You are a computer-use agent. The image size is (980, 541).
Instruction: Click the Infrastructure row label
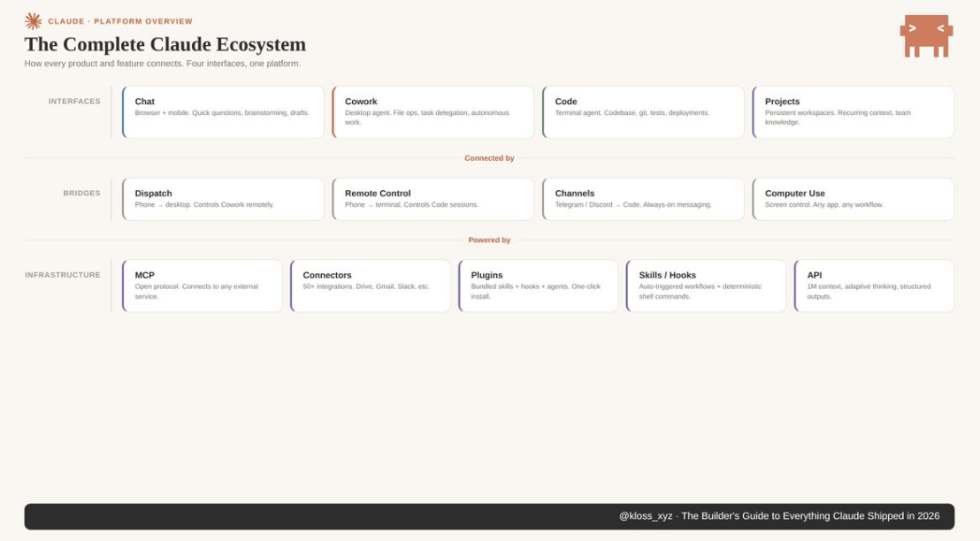63,275
